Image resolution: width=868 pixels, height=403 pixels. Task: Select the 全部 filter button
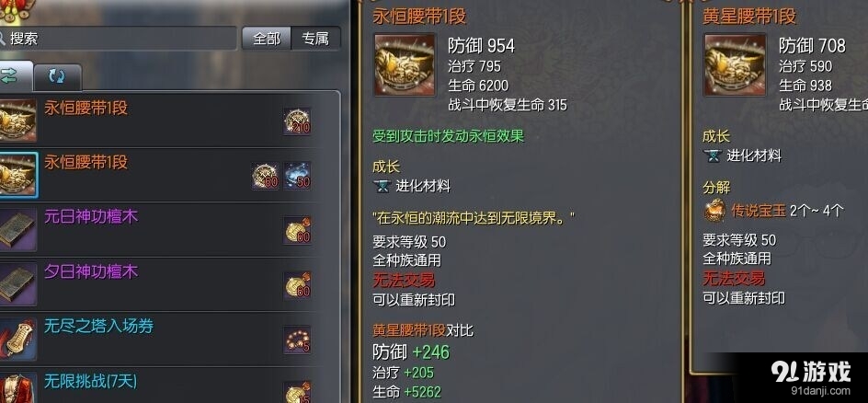pyautogui.click(x=267, y=39)
